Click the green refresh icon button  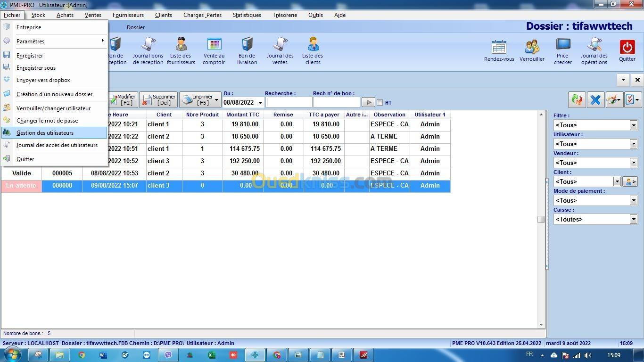(x=577, y=99)
